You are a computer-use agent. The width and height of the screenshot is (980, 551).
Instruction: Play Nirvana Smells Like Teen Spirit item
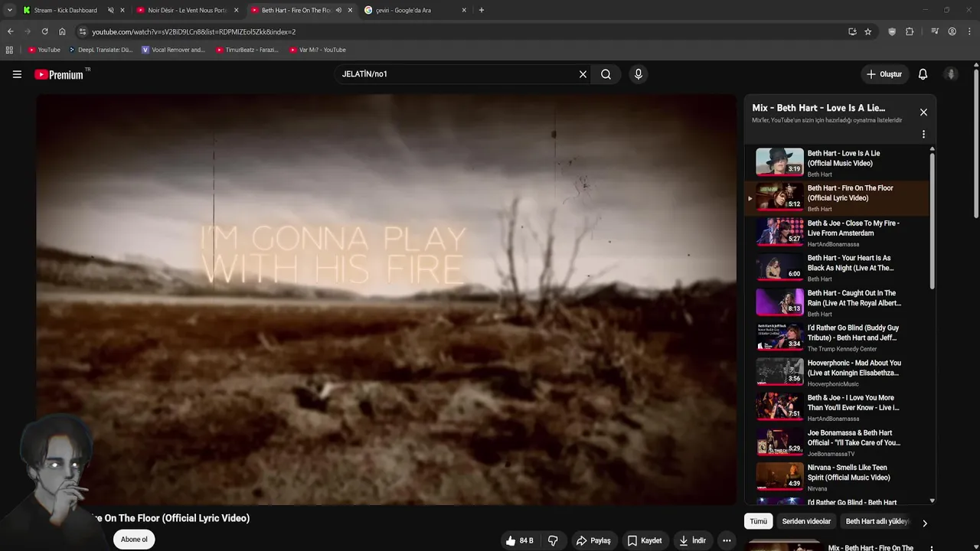pos(836,478)
